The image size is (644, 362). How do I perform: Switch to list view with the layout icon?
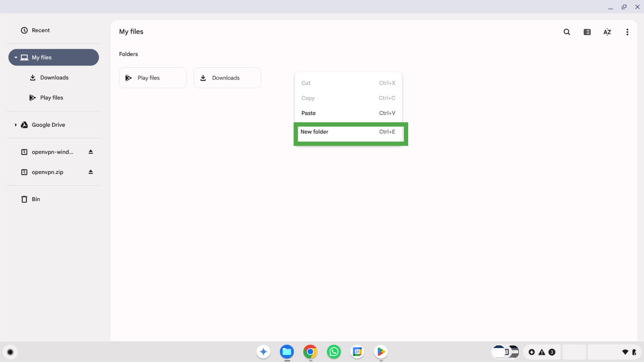coord(587,32)
